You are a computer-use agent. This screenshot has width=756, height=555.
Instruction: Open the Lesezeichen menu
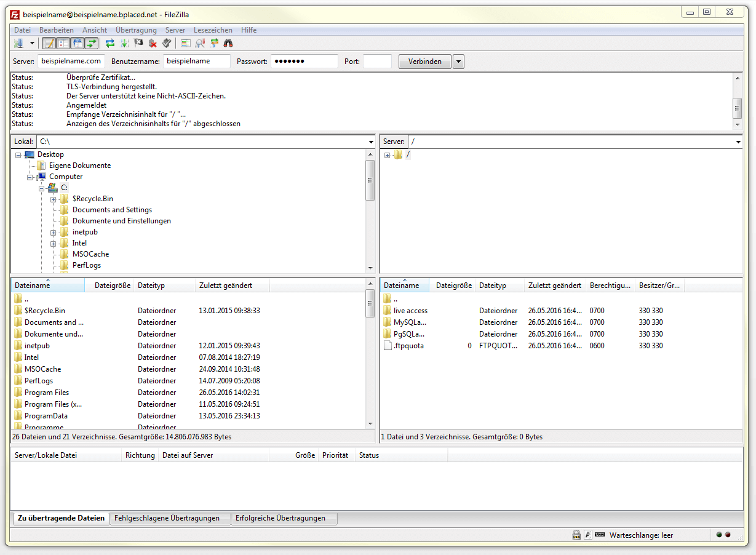tap(213, 30)
